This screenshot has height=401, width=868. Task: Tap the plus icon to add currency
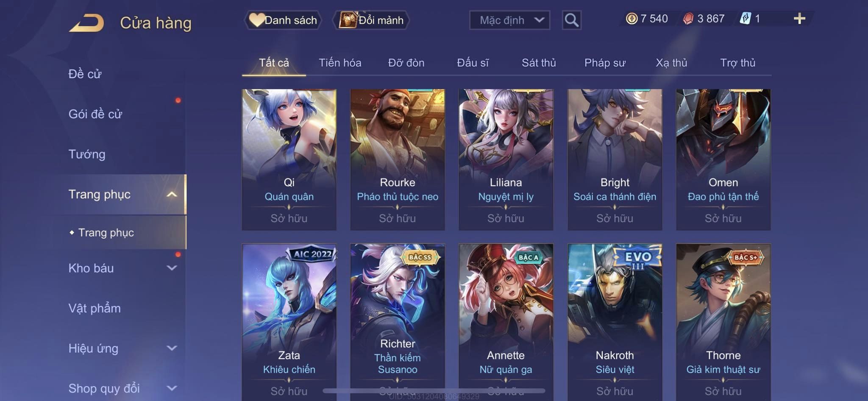pos(799,19)
